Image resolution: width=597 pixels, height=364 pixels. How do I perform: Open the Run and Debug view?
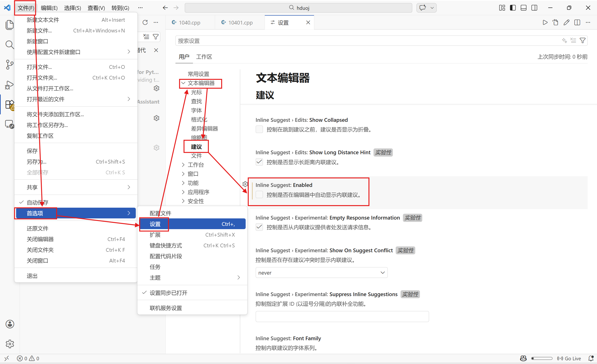click(10, 85)
